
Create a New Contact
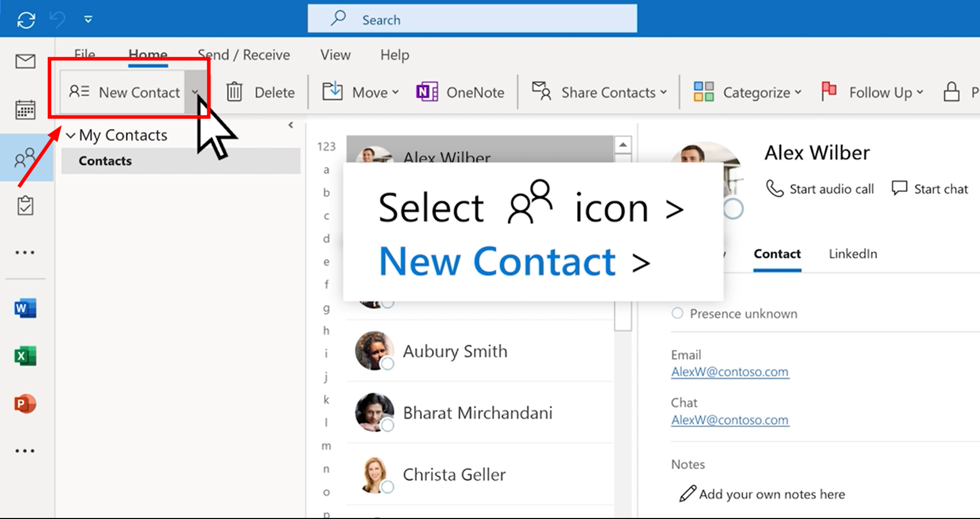128,92
